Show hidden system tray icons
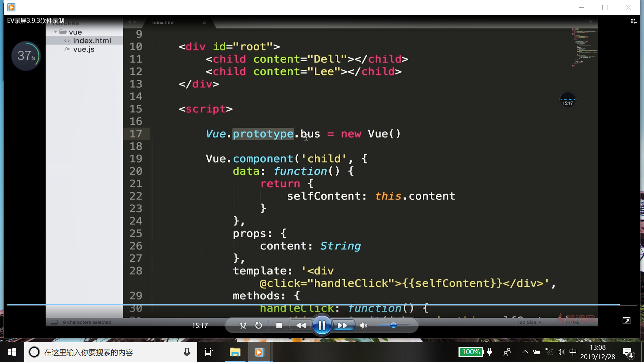 pos(525,352)
